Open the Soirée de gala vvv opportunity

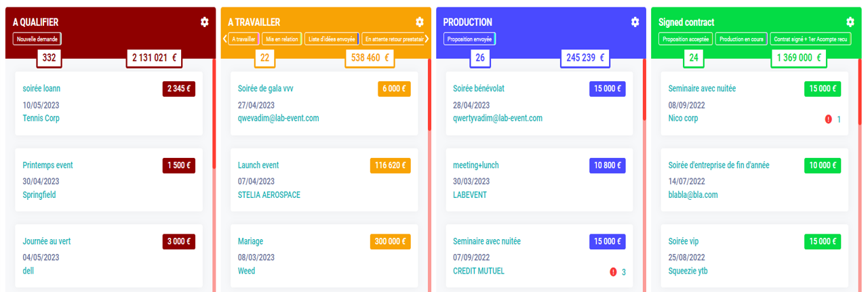click(266, 89)
